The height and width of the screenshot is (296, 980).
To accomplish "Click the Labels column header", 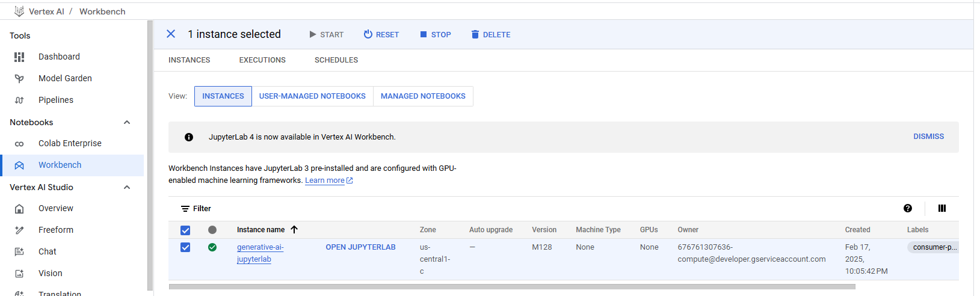I will (x=917, y=230).
